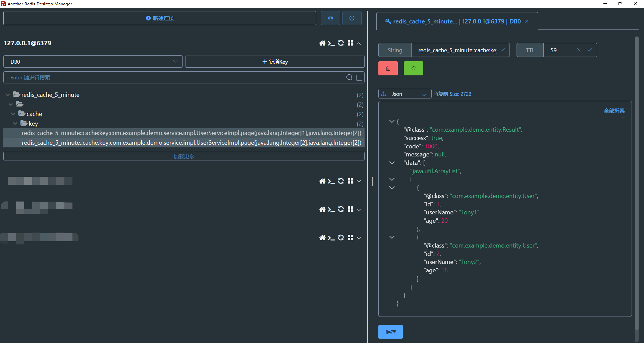Image resolution: width=644 pixels, height=343 pixels.
Task: Click the 新增Key button
Action: pyautogui.click(x=275, y=62)
